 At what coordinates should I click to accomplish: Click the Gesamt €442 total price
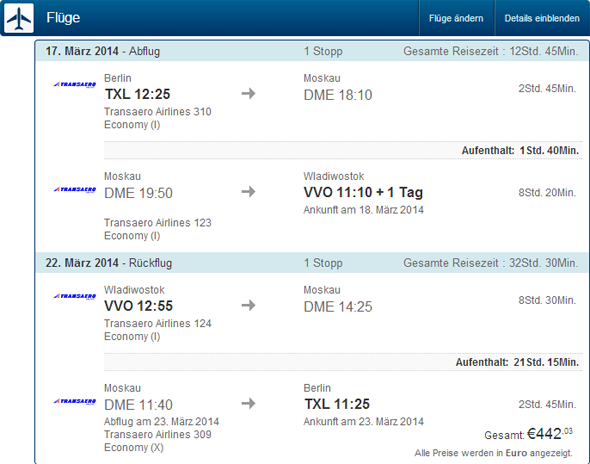[x=528, y=434]
